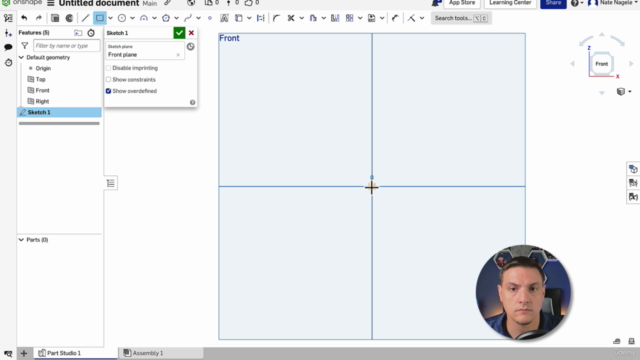Select the Front plane tree item

click(42, 91)
